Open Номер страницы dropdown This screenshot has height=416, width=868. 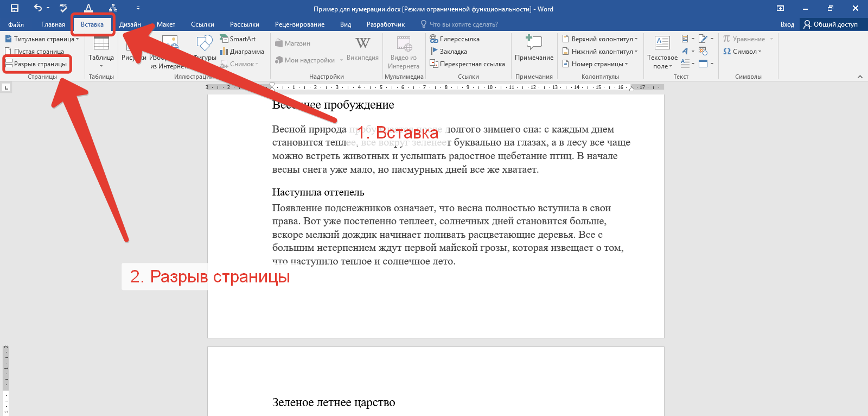pyautogui.click(x=595, y=64)
